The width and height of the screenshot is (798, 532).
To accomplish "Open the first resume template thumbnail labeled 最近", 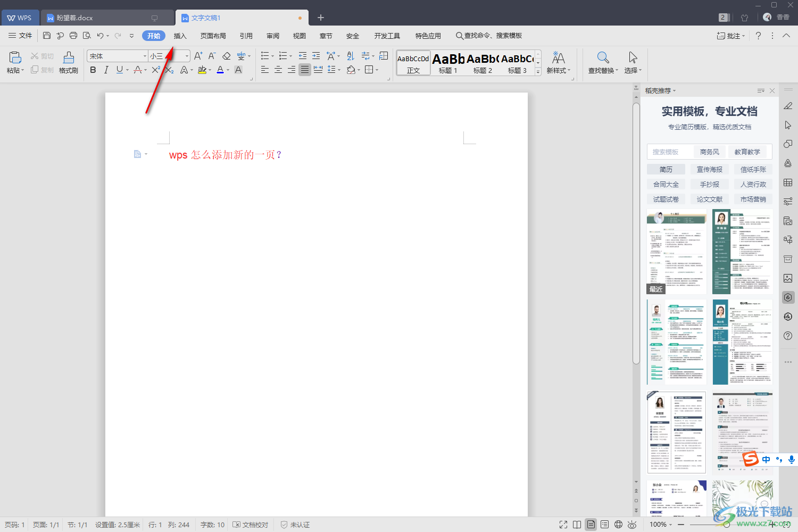I will tap(677, 252).
